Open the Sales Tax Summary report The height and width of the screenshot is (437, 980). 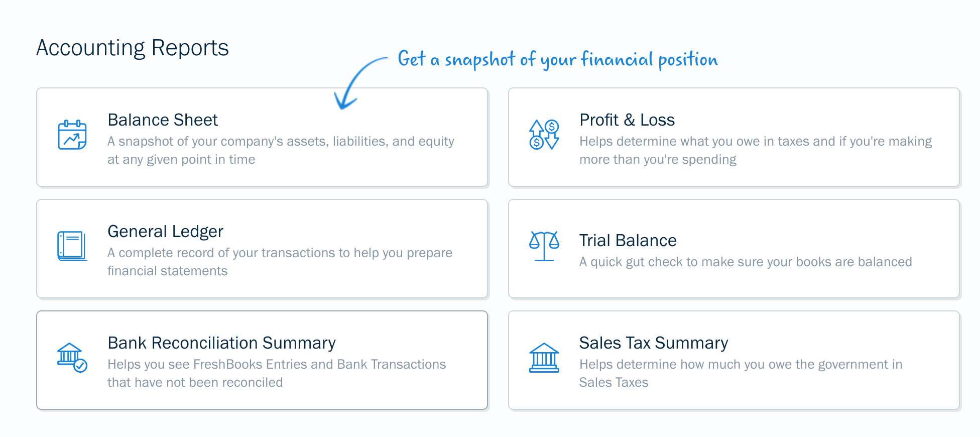click(x=734, y=360)
